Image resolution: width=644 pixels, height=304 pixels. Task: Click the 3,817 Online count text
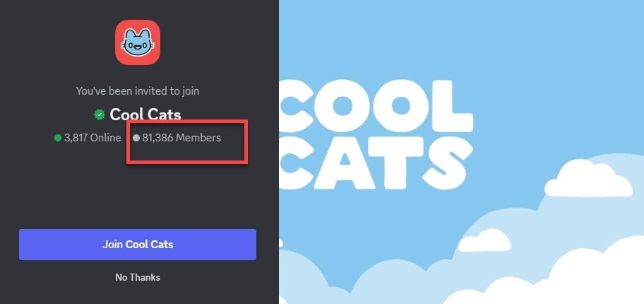coord(93,138)
